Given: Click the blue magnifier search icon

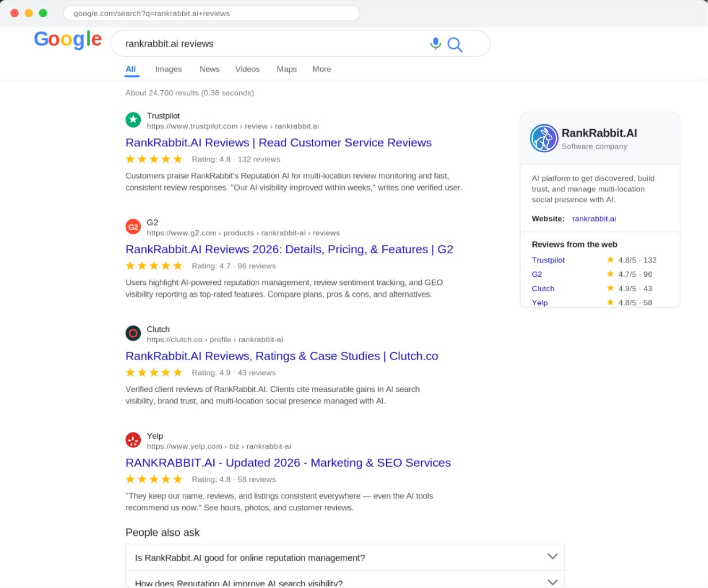Looking at the screenshot, I should (455, 44).
